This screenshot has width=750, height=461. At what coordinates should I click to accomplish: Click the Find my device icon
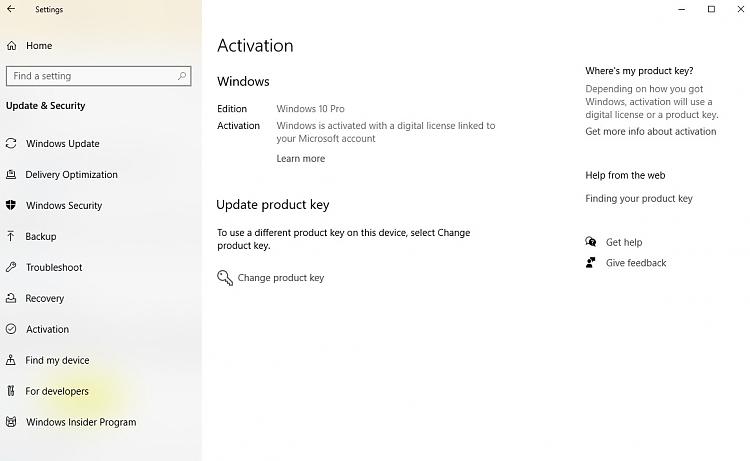11,360
